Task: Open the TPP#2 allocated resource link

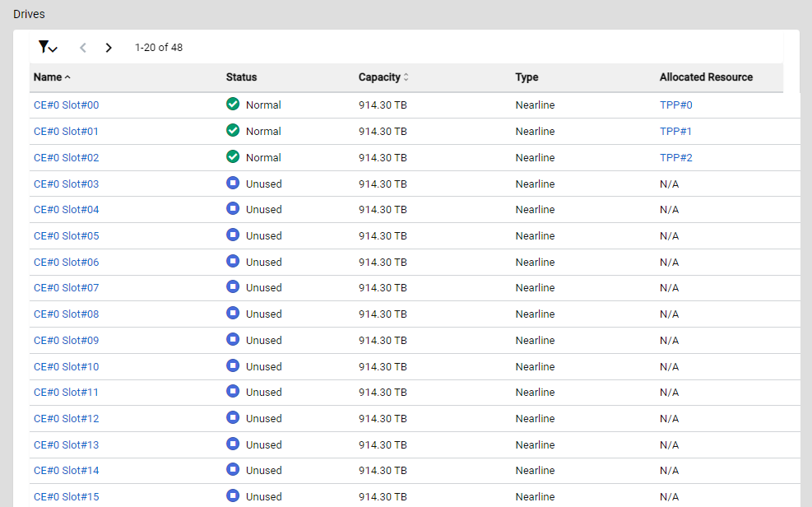Action: pos(675,158)
